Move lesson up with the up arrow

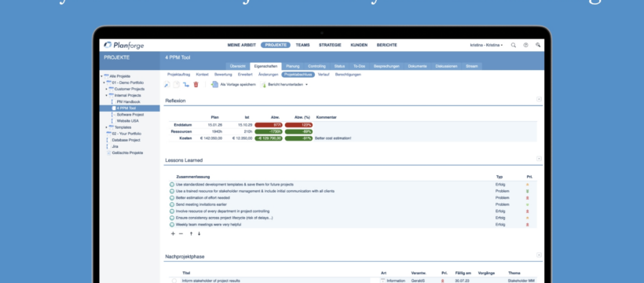191,233
